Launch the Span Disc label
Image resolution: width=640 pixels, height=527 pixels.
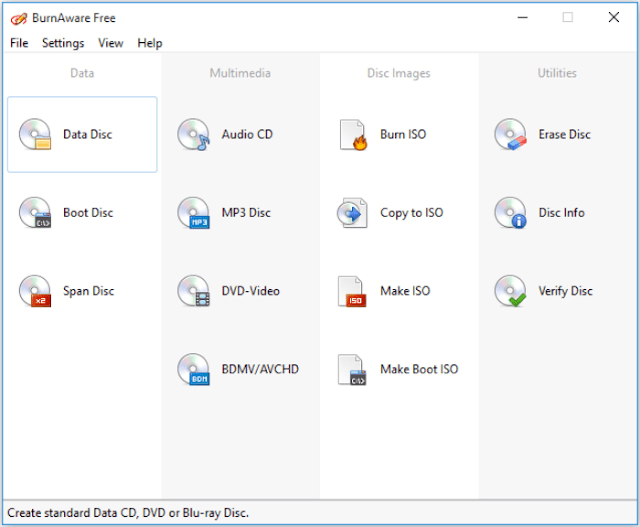click(x=89, y=291)
